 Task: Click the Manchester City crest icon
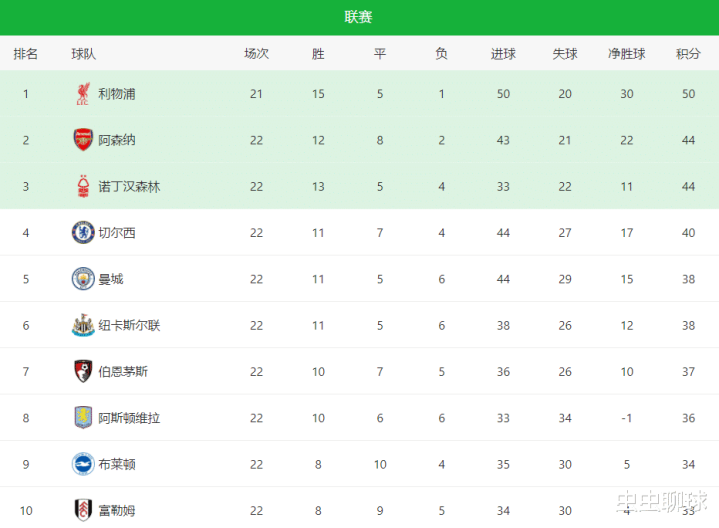pos(83,279)
